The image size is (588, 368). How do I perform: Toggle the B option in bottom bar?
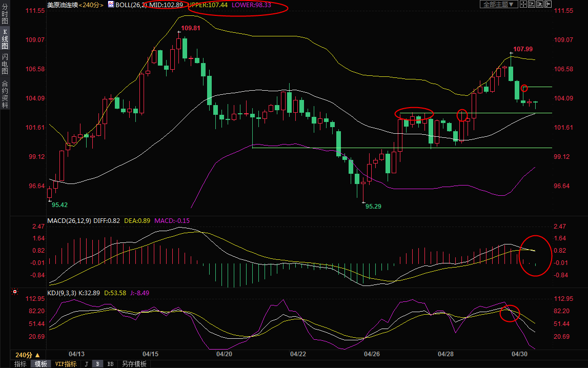97,364
